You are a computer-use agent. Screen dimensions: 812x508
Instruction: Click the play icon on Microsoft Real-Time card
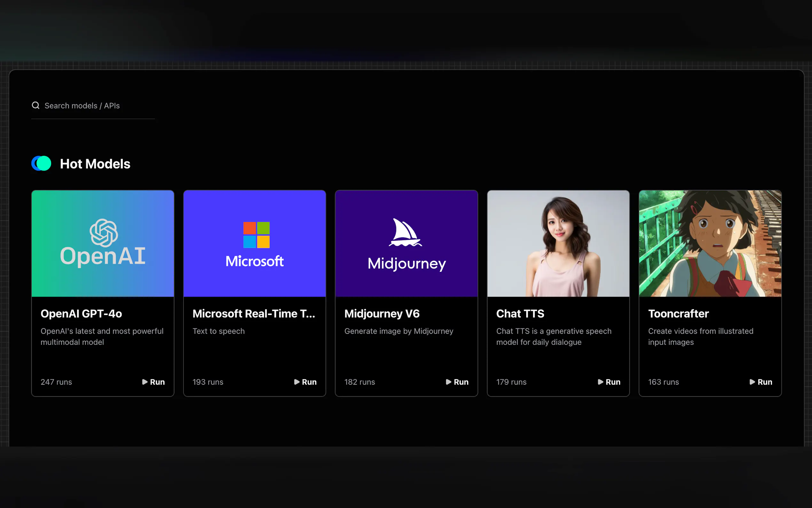tap(297, 382)
